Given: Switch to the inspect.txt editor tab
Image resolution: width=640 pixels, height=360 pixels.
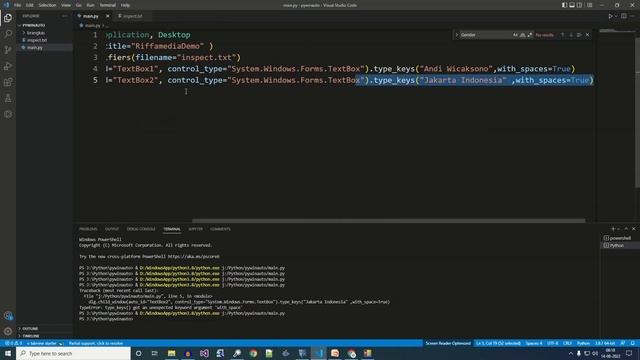Looking at the screenshot, I should pos(132,16).
